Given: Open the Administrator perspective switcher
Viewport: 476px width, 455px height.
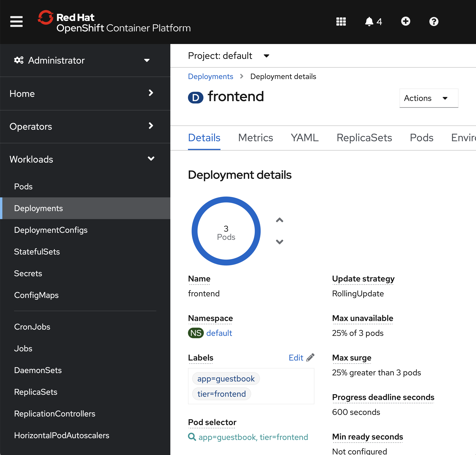Looking at the screenshot, I should pyautogui.click(x=85, y=60).
